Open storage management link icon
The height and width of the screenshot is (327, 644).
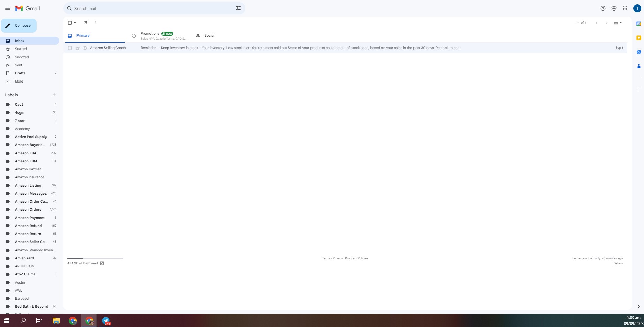point(102,263)
